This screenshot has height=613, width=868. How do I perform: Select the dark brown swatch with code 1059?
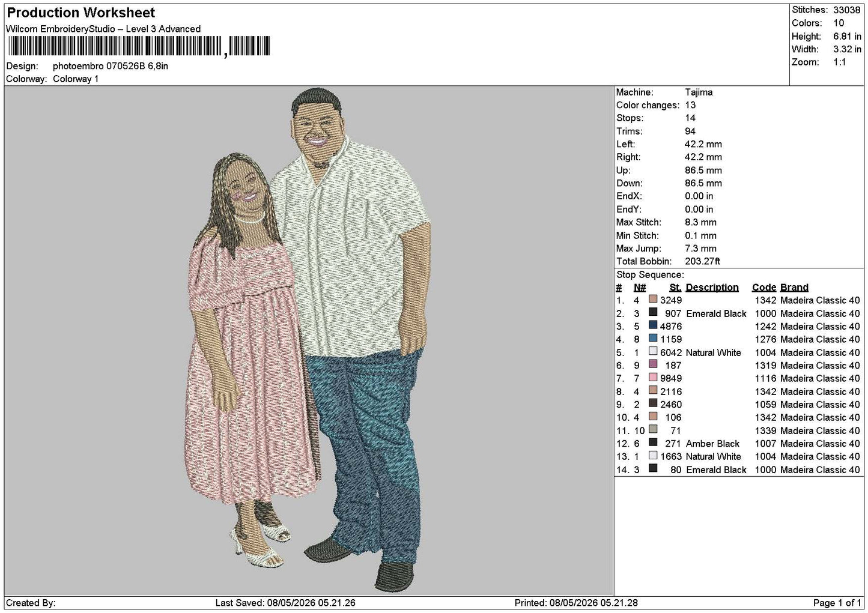tap(653, 403)
